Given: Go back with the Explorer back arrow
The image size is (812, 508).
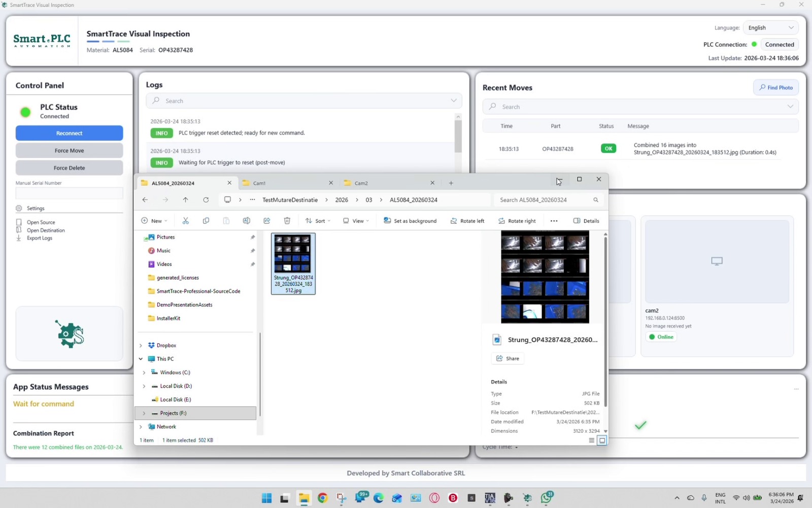Looking at the screenshot, I should (x=145, y=200).
